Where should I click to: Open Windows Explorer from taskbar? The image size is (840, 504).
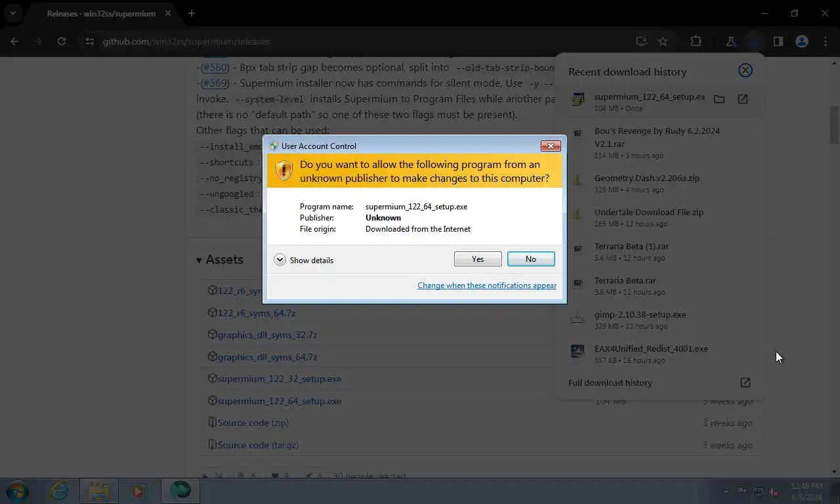[x=99, y=491]
